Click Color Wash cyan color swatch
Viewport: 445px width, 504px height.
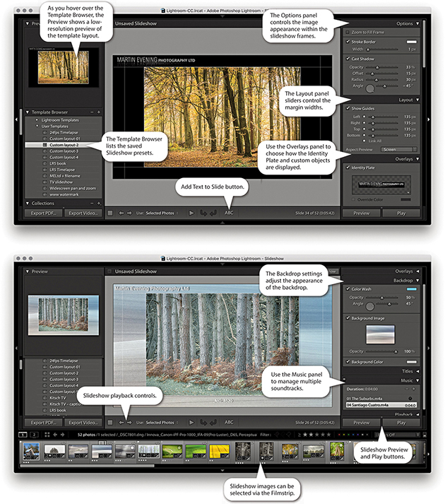[412, 289]
